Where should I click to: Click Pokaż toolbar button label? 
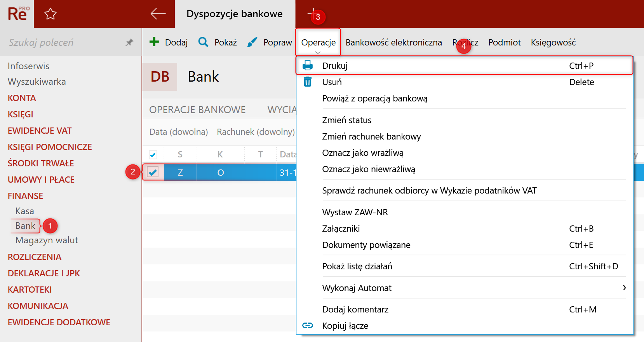coord(226,42)
